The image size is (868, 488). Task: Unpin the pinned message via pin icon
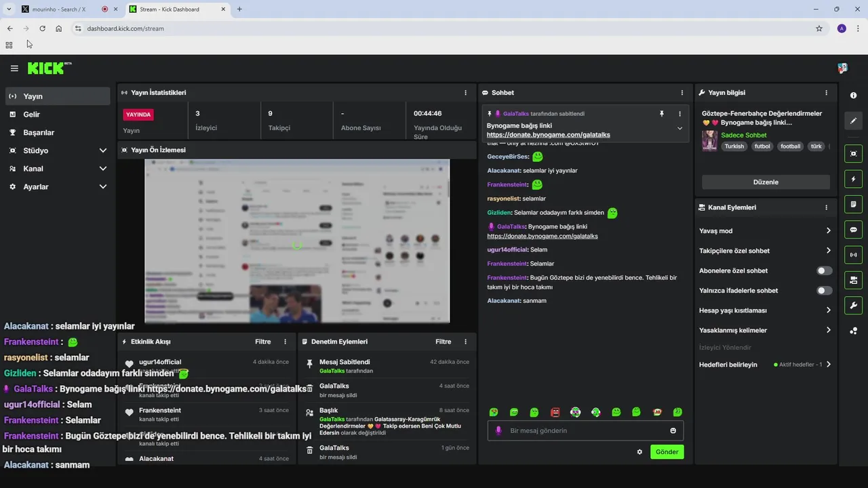click(662, 114)
